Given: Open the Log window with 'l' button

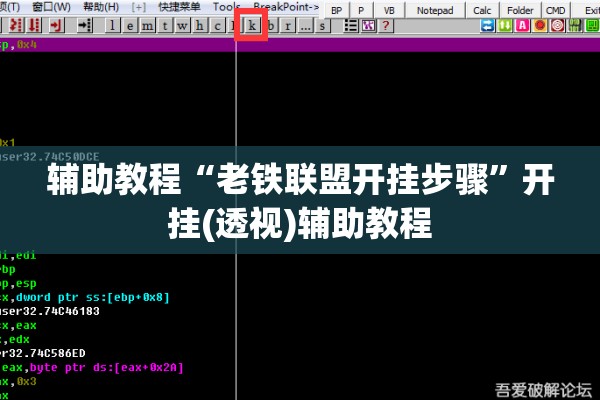Looking at the screenshot, I should (112, 26).
